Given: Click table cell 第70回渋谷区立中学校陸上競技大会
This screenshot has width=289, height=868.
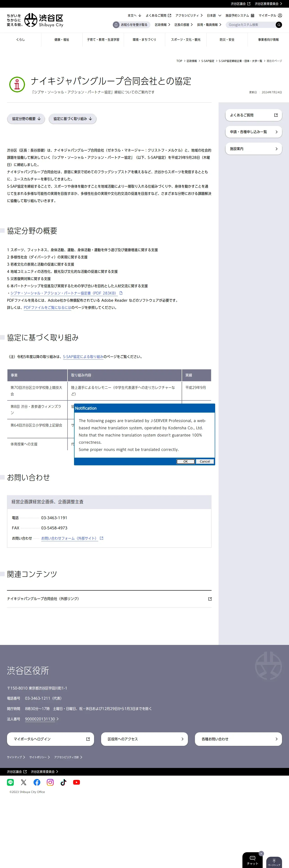Looking at the screenshot, I should [x=37, y=391].
